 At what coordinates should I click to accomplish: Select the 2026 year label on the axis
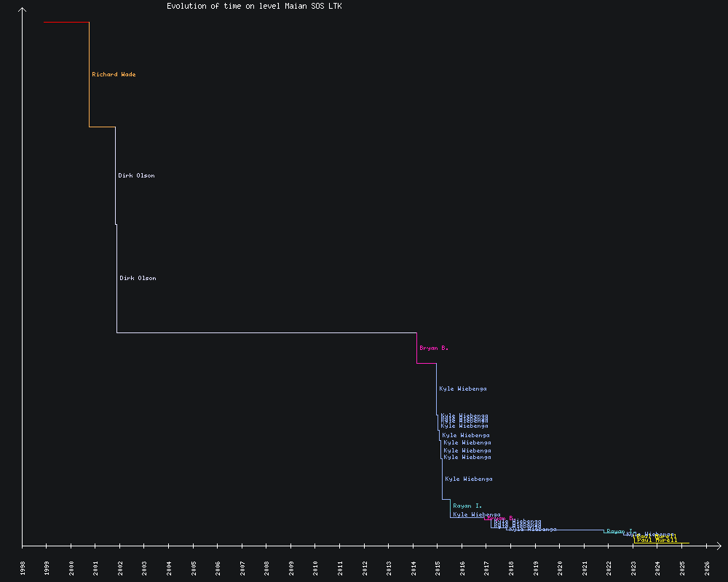tap(707, 567)
